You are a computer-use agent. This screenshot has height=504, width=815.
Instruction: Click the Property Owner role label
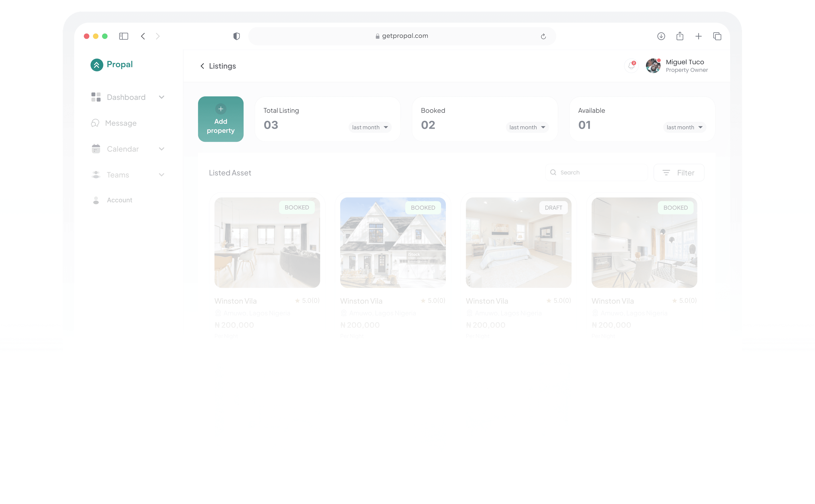(687, 70)
